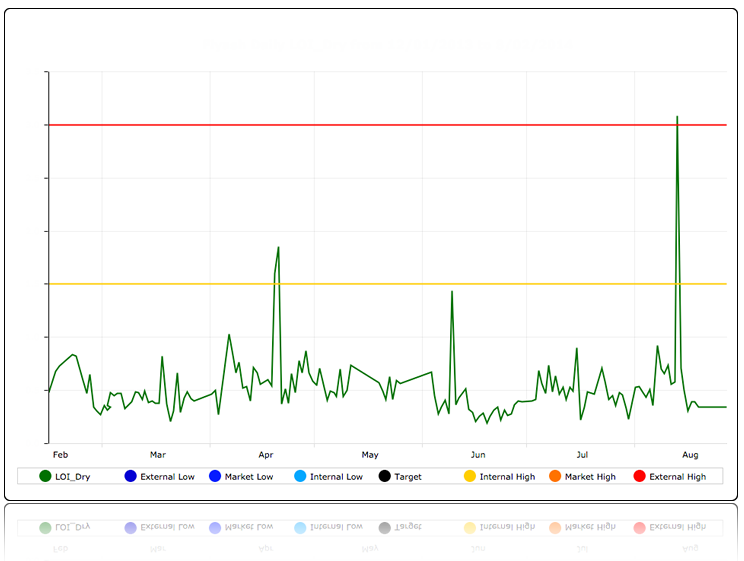744x561 pixels.
Task: Click the blue Market Low circle in upright legend
Action: [215, 477]
